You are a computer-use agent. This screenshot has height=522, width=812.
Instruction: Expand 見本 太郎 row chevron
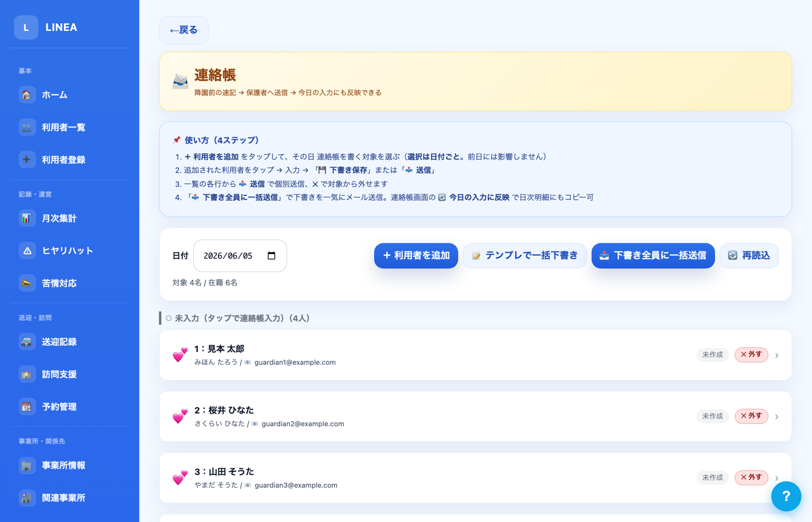777,355
